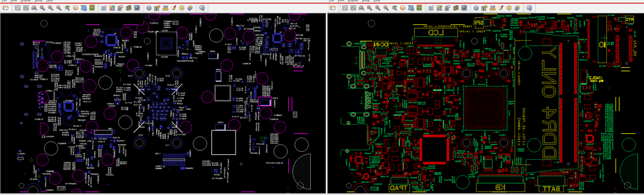644x195 pixels.
Task: Click the Help question-mark icon in right window
Action: 529,8
